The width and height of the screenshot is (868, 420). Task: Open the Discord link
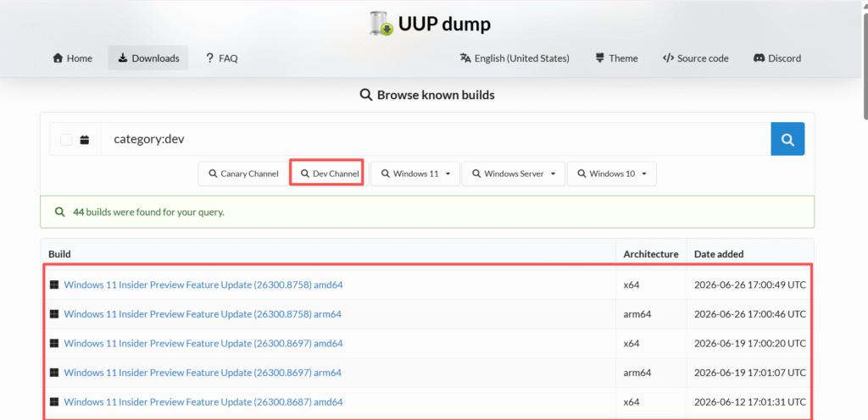pyautogui.click(x=777, y=58)
